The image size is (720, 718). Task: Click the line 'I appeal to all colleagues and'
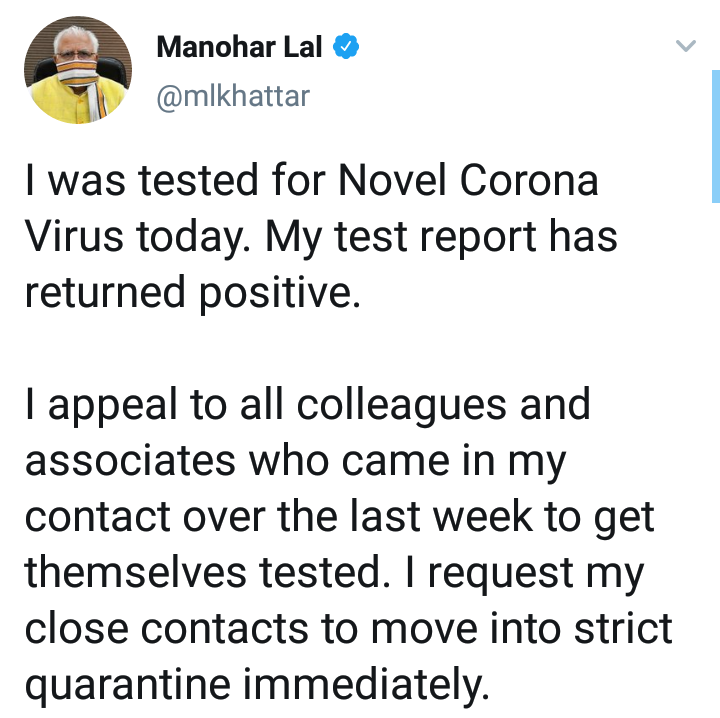coord(308,405)
